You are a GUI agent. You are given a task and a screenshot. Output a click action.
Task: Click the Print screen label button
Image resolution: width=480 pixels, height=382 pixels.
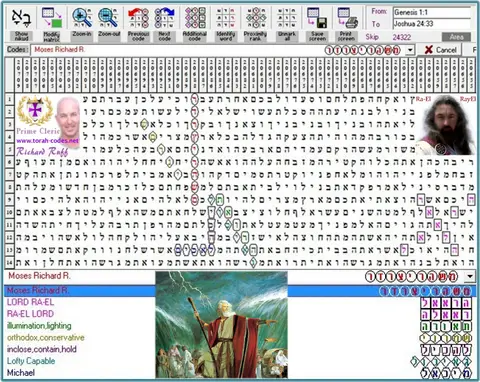point(346,36)
